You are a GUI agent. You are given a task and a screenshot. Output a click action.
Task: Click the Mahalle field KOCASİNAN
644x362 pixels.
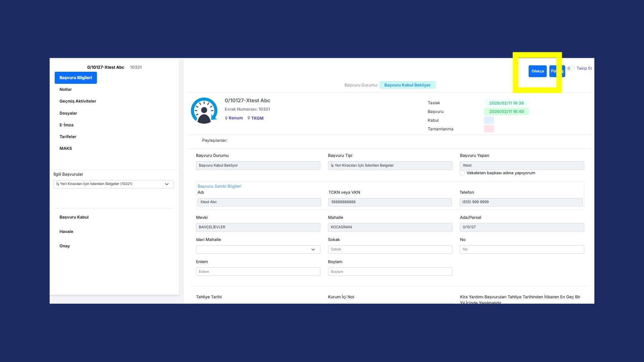[x=390, y=227]
